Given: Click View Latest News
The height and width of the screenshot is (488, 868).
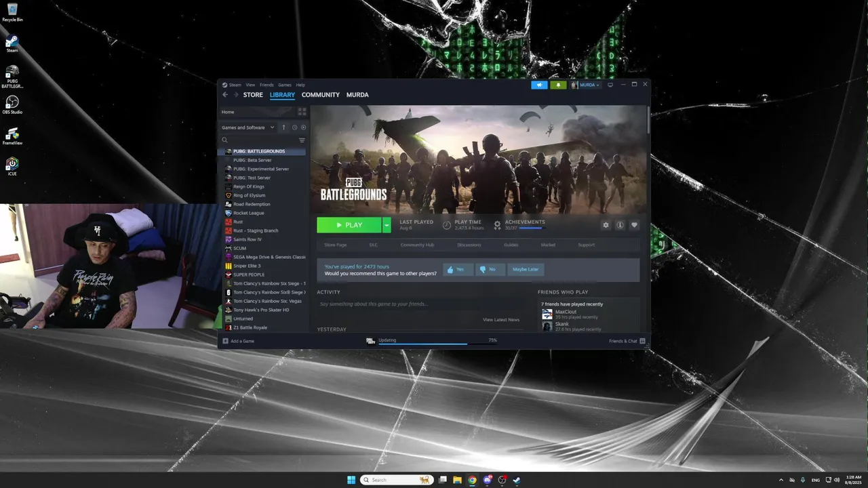Looking at the screenshot, I should 501,319.
